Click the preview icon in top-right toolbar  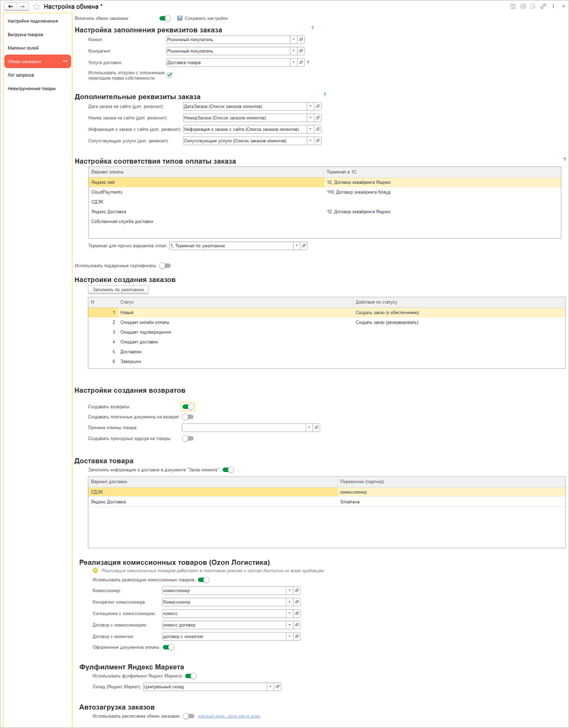point(533,7)
